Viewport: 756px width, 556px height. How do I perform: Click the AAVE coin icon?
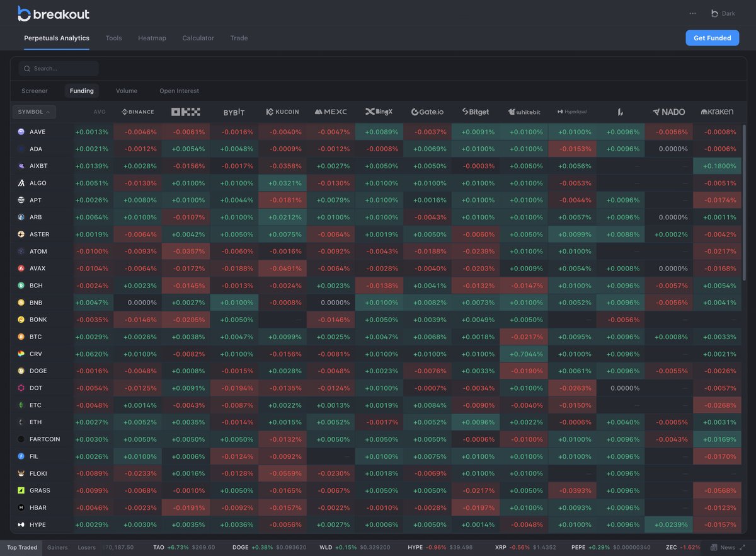coord(21,132)
